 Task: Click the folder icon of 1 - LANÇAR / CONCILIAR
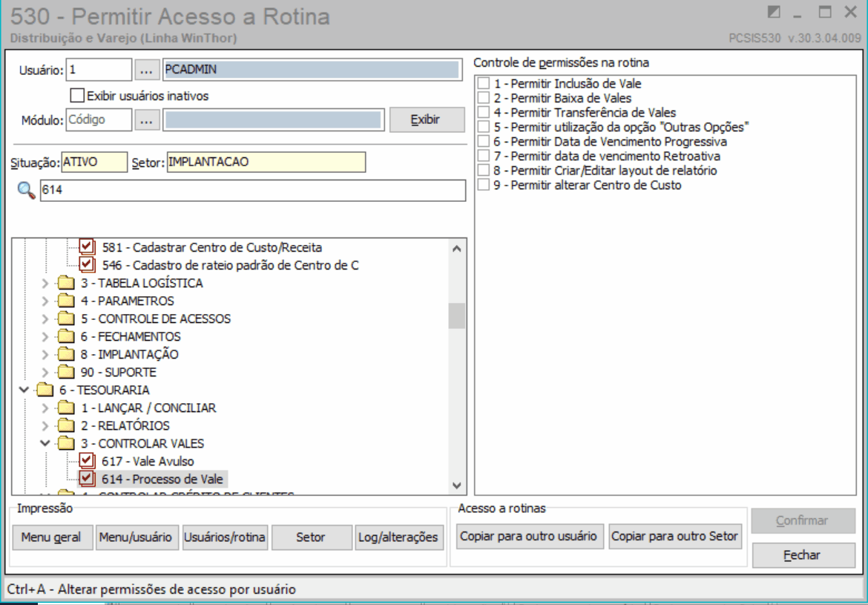click(x=67, y=408)
